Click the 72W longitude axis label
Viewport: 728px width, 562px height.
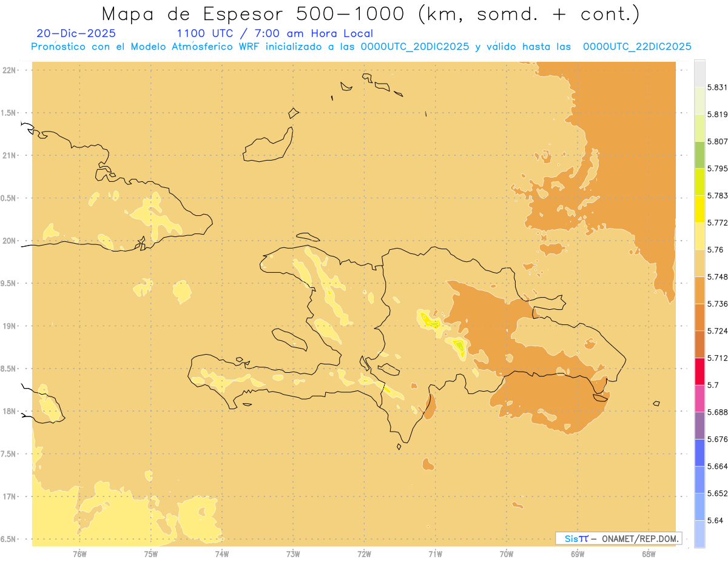click(x=364, y=554)
